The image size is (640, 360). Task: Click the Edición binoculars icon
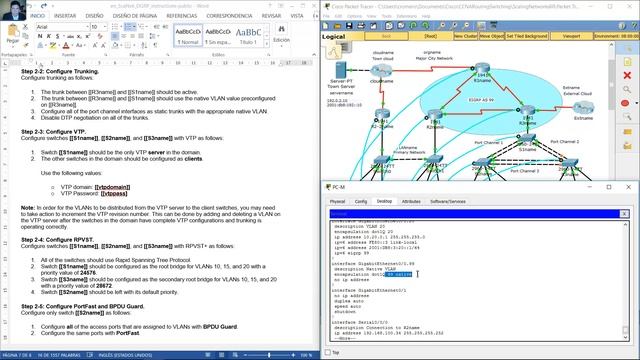click(281, 29)
